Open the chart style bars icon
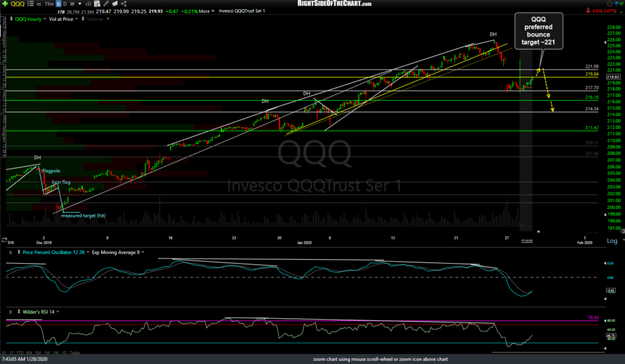The height and width of the screenshot is (364, 625). [x=89, y=4]
